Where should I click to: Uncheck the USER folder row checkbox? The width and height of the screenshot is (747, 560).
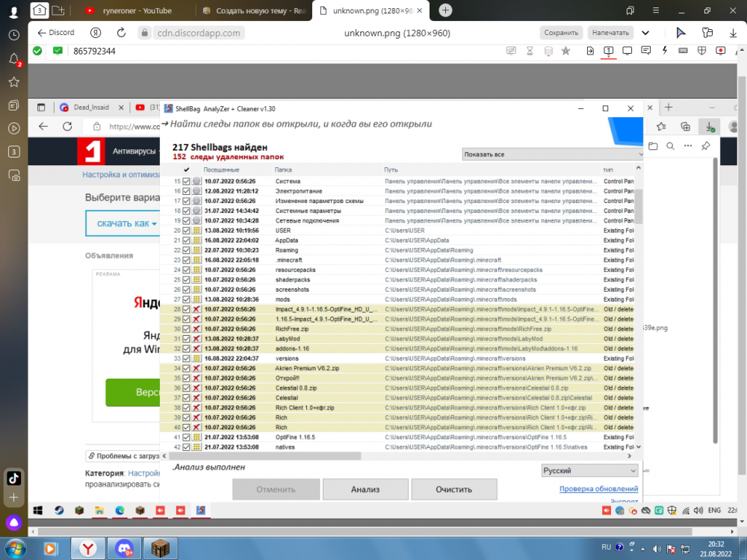click(x=186, y=231)
